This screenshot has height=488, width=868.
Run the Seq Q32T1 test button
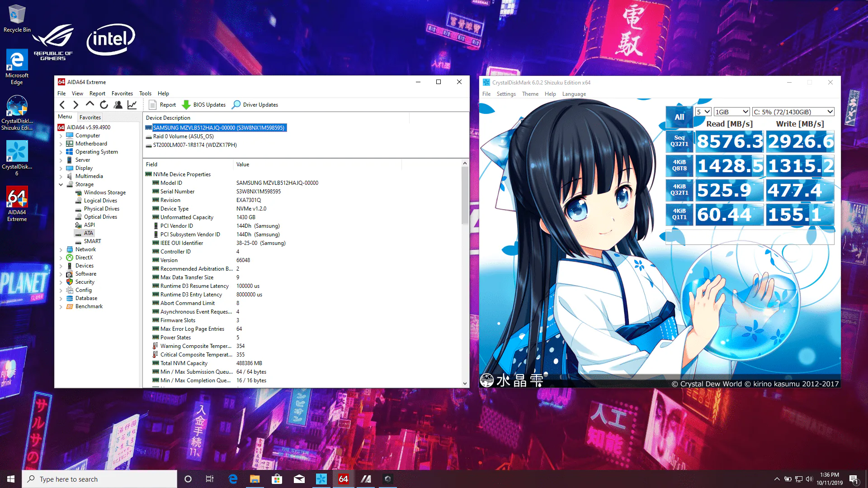(679, 141)
